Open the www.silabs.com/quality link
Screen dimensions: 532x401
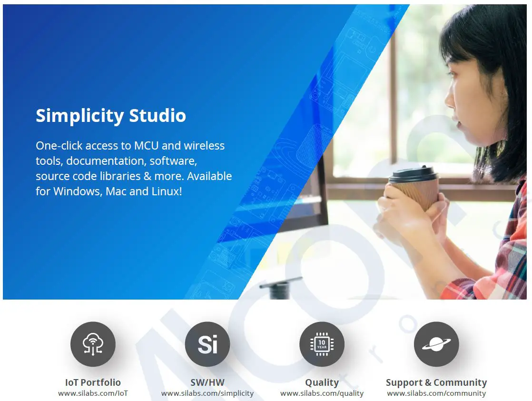322,393
